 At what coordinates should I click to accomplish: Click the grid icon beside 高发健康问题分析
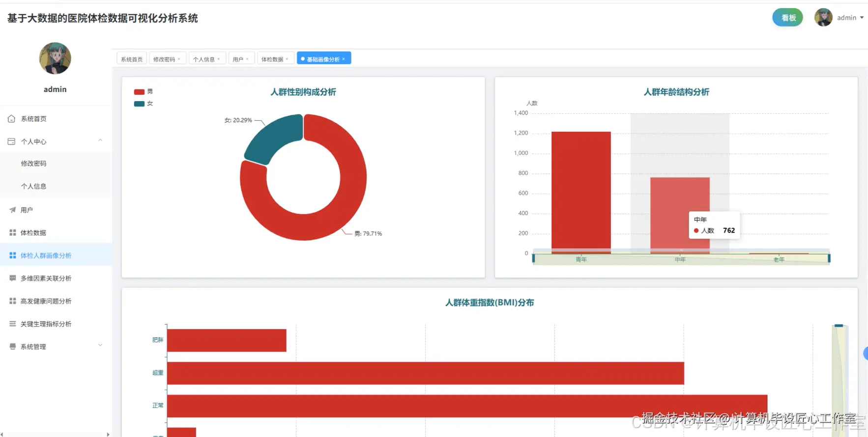pyautogui.click(x=12, y=301)
